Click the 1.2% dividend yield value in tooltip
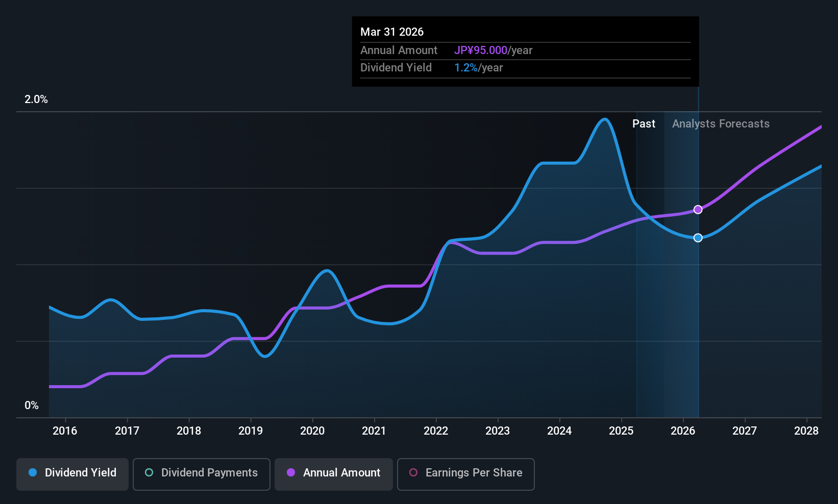 click(x=466, y=68)
